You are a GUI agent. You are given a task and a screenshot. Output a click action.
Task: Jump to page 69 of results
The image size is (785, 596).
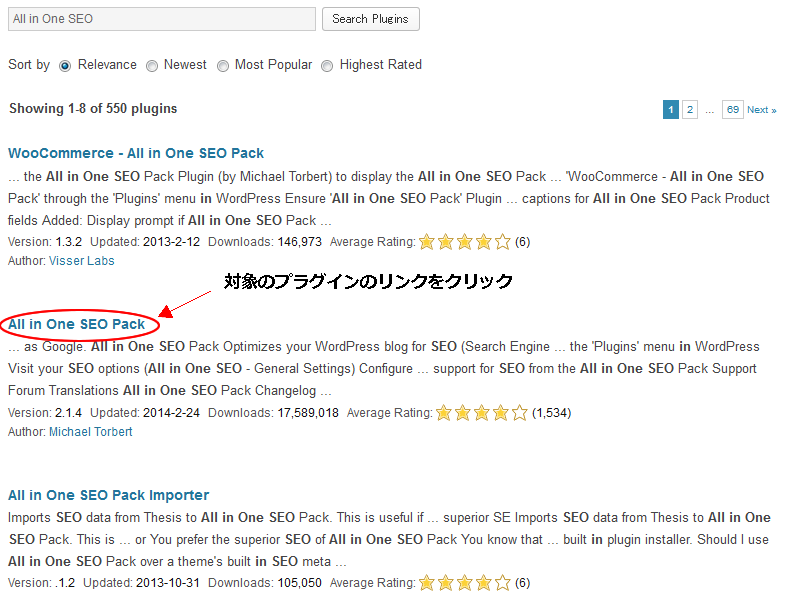(733, 110)
